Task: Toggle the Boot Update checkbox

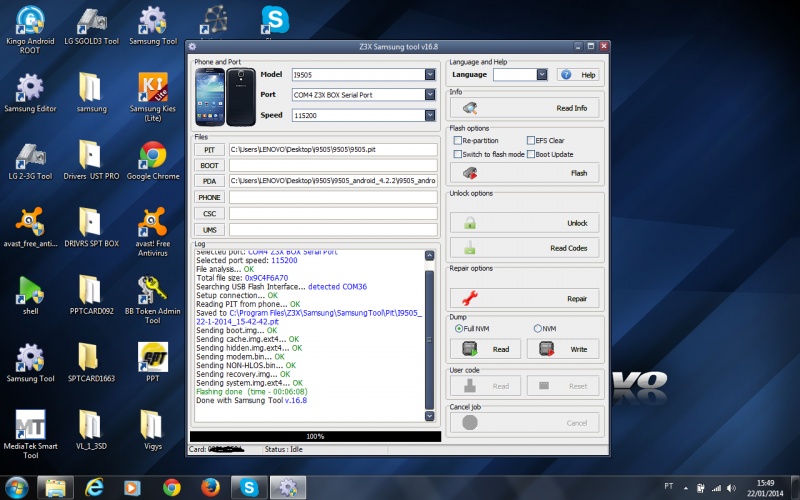Action: tap(531, 154)
